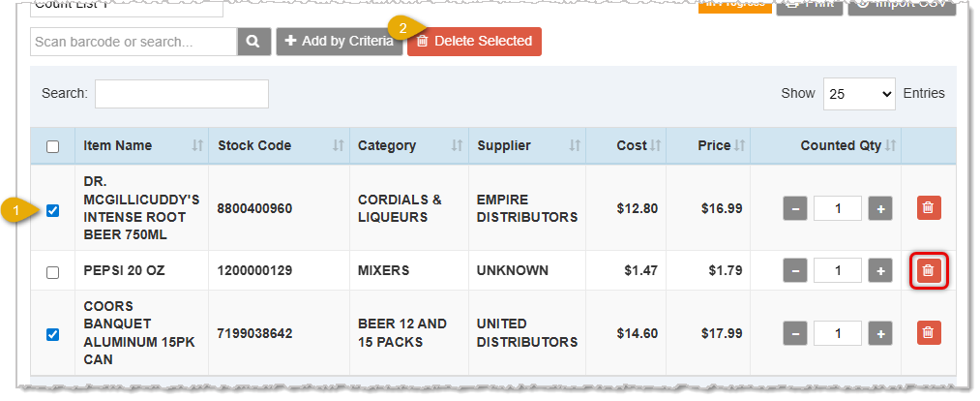Edit the quantity field for Coors Banquet
The width and height of the screenshot is (980, 401).
pyautogui.click(x=838, y=333)
